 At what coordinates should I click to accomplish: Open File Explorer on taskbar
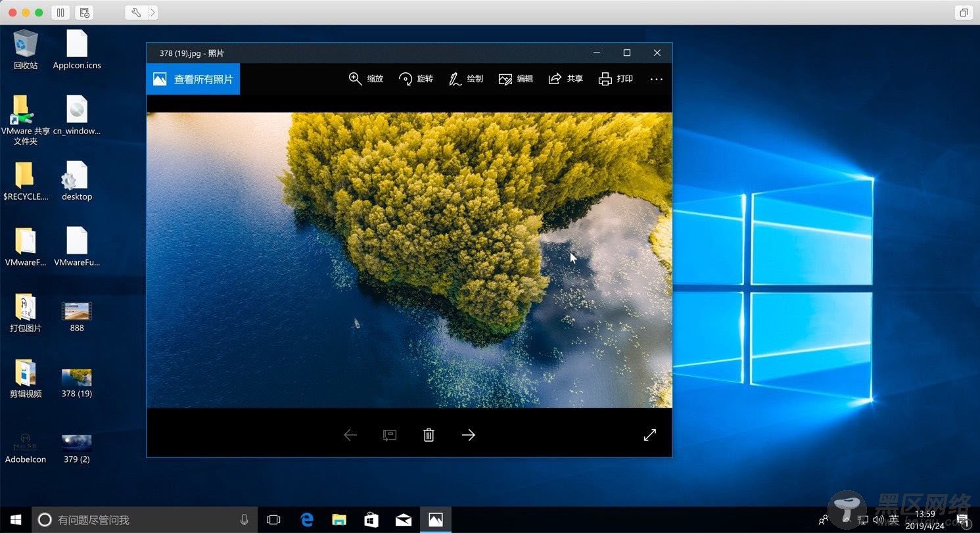(339, 520)
